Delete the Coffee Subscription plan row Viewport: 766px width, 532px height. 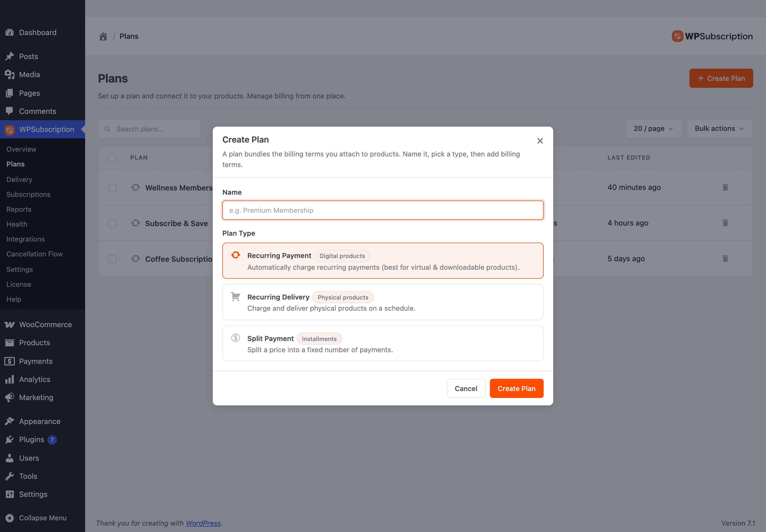(725, 259)
